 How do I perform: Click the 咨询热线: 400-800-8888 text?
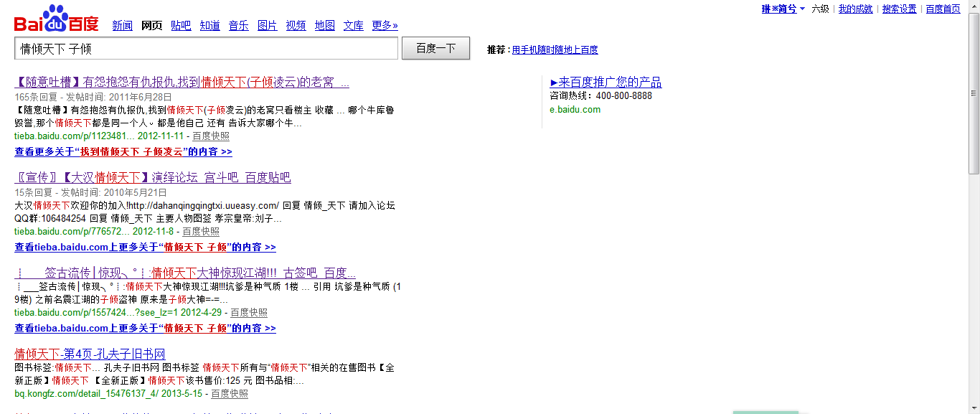(x=601, y=96)
